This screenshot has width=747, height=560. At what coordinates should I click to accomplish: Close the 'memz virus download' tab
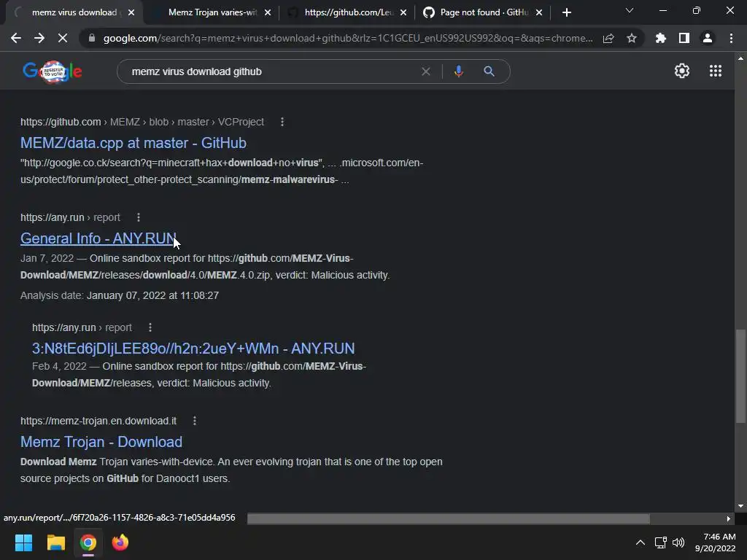[131, 12]
